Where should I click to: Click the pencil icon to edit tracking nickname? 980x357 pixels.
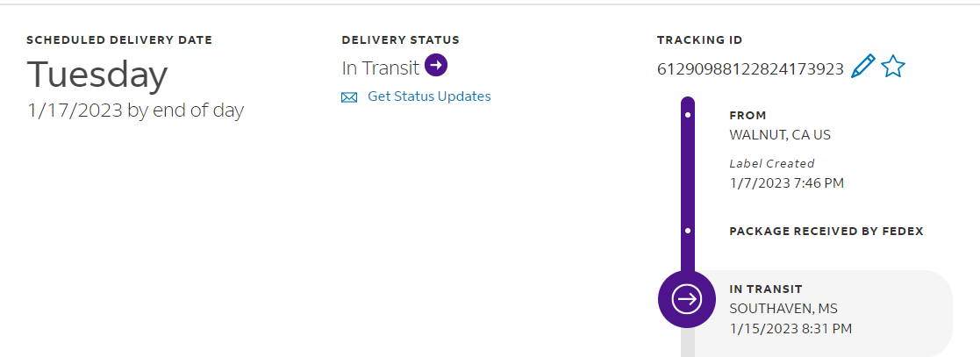pos(863,67)
